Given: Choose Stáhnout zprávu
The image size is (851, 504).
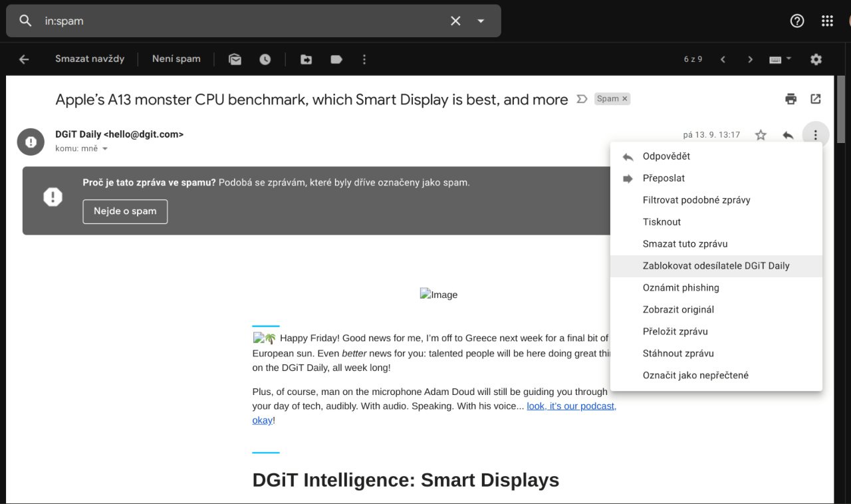Looking at the screenshot, I should pyautogui.click(x=716, y=354).
